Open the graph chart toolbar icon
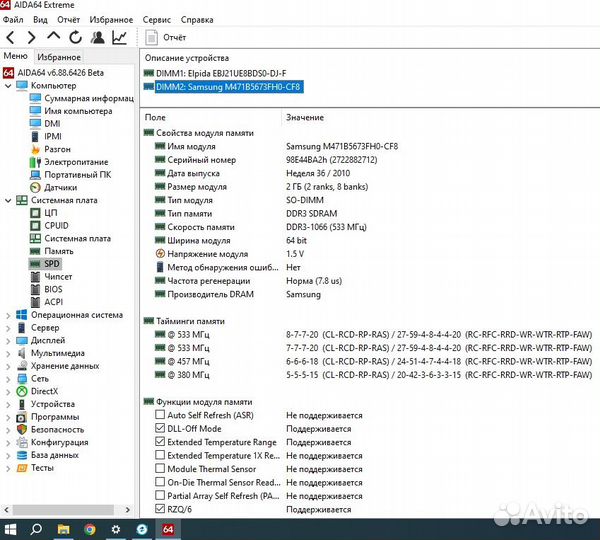This screenshot has width=600, height=540. coord(119,38)
